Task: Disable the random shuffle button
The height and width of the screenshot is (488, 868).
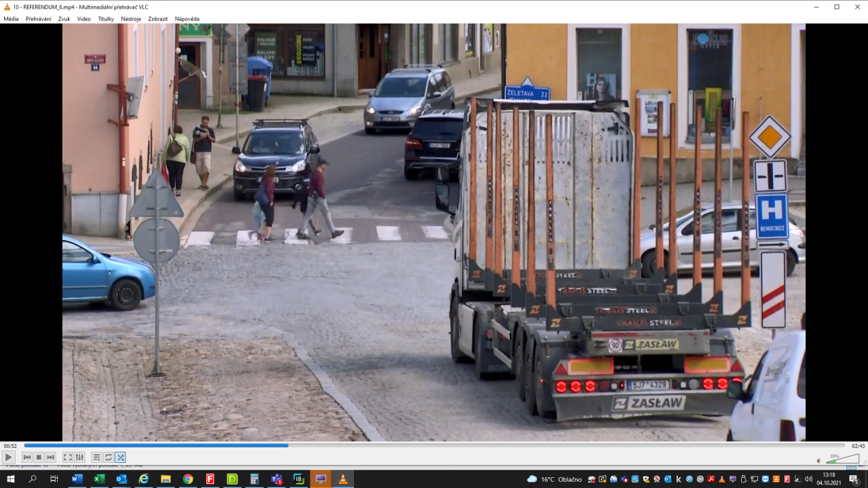Action: click(120, 457)
